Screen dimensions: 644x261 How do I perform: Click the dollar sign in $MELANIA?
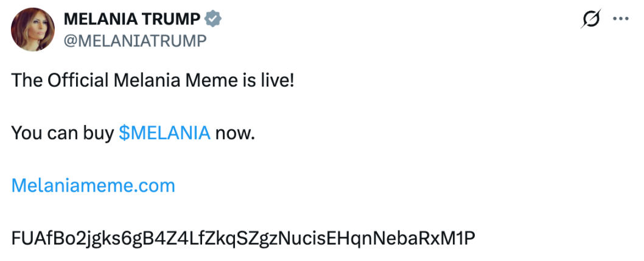124,133
